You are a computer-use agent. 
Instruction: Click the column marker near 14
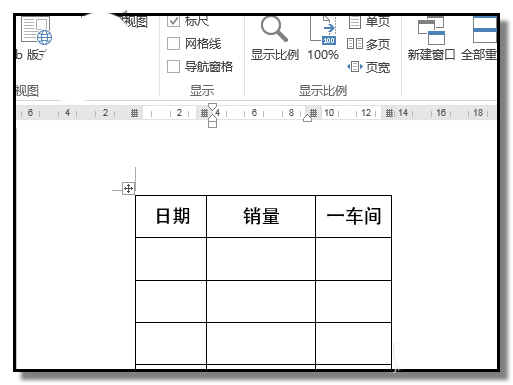(389, 113)
